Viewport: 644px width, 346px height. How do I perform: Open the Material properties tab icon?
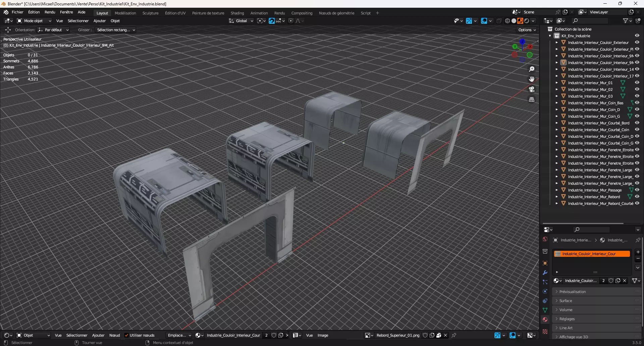[545, 320]
